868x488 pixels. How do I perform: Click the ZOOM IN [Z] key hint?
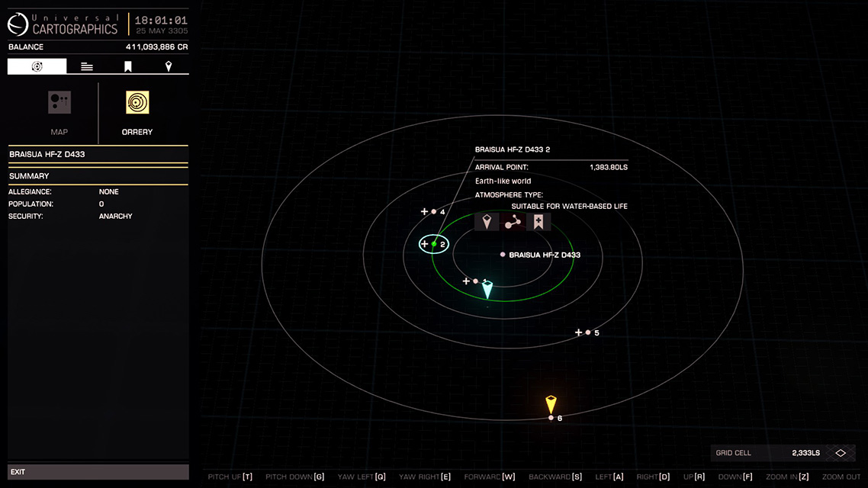point(787,477)
